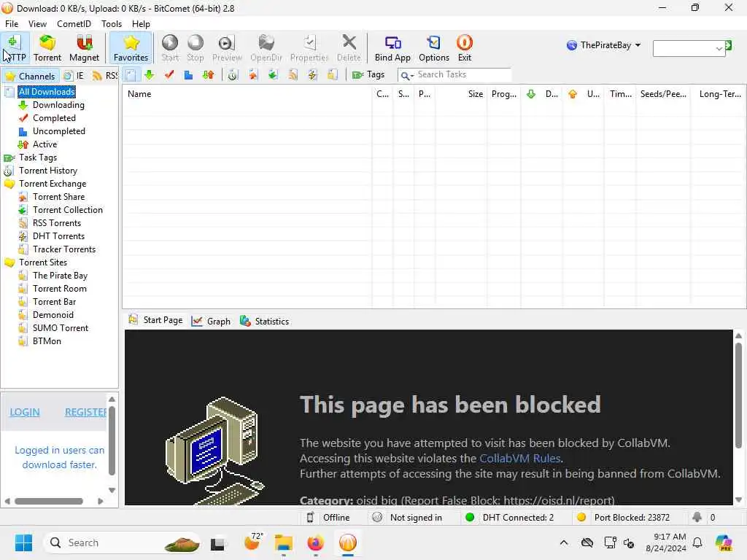Open the Help menu
Image resolution: width=747 pixels, height=560 pixels.
click(141, 24)
